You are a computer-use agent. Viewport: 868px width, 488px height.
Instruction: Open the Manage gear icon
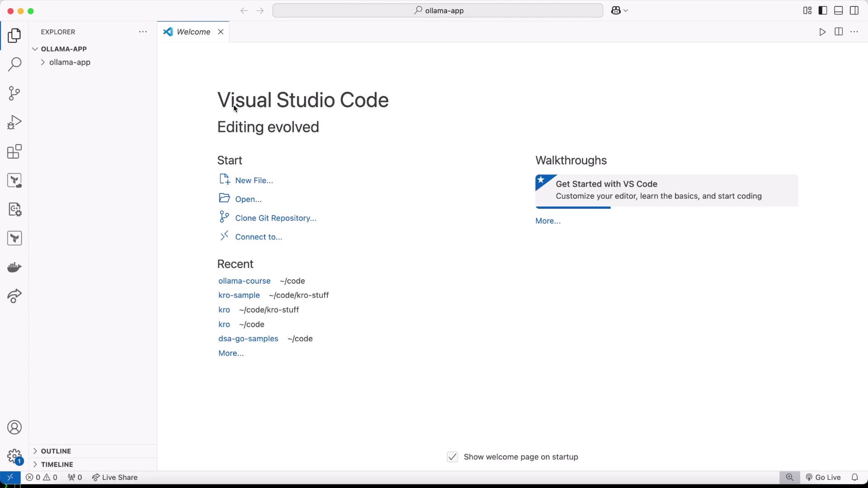point(14,456)
